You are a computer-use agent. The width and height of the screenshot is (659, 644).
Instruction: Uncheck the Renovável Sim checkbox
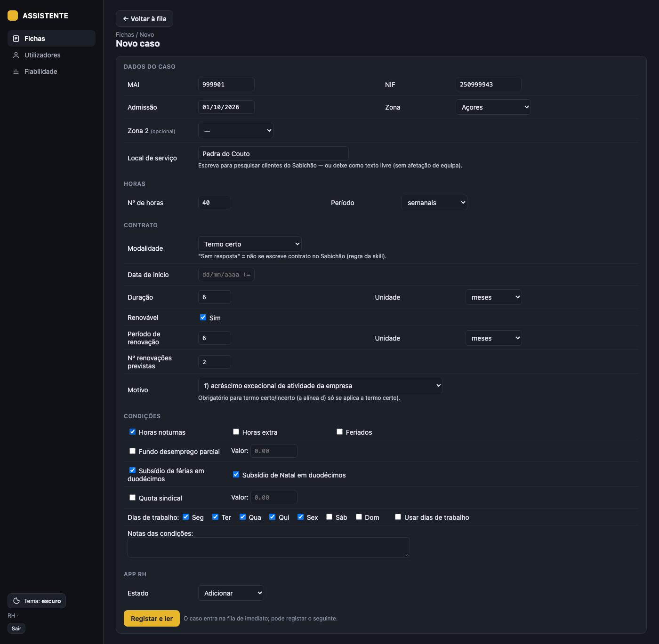coord(203,318)
